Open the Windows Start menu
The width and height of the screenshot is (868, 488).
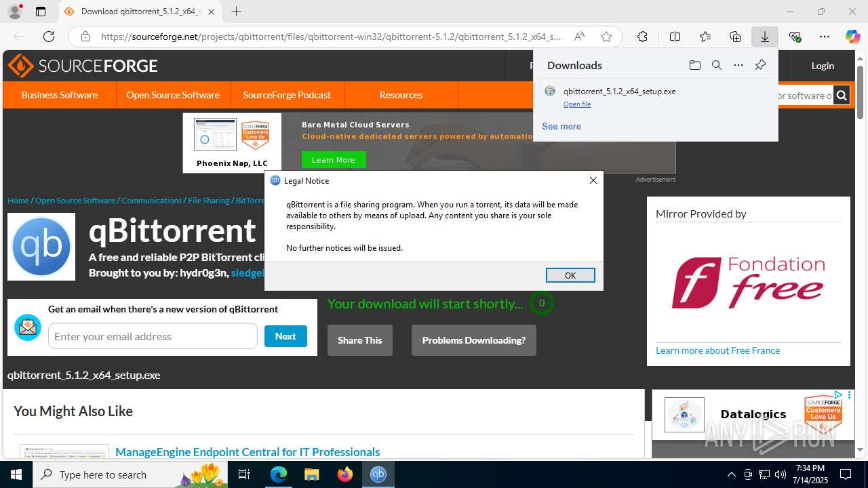(x=16, y=474)
